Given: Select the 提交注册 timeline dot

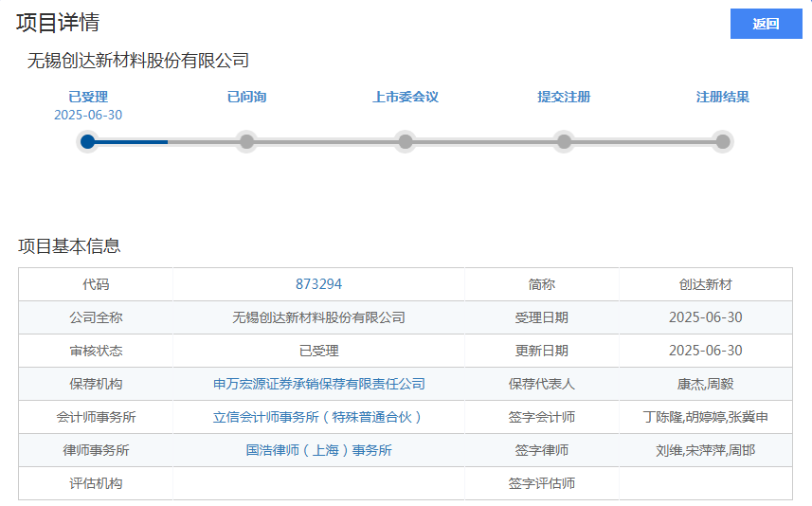Looking at the screenshot, I should [564, 141].
